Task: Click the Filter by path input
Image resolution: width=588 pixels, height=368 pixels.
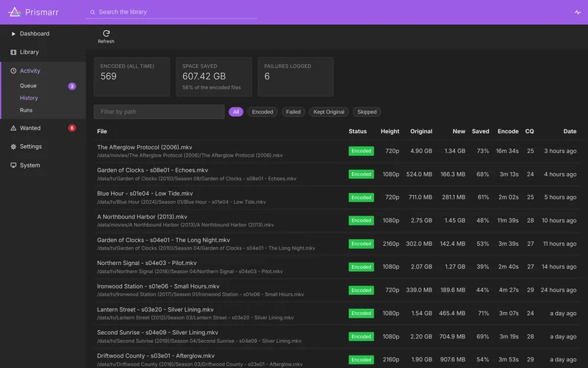Action: (x=159, y=112)
